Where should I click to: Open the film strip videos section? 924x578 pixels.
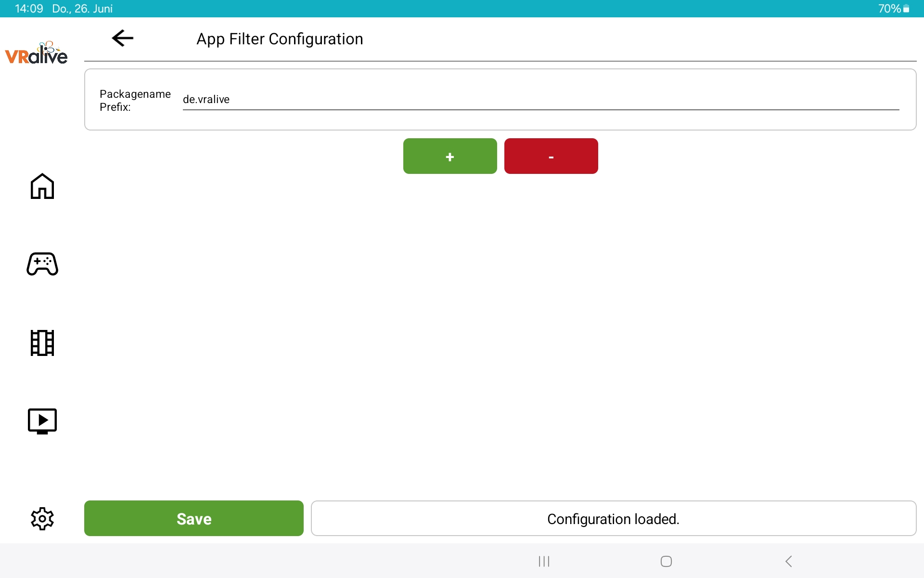42,342
